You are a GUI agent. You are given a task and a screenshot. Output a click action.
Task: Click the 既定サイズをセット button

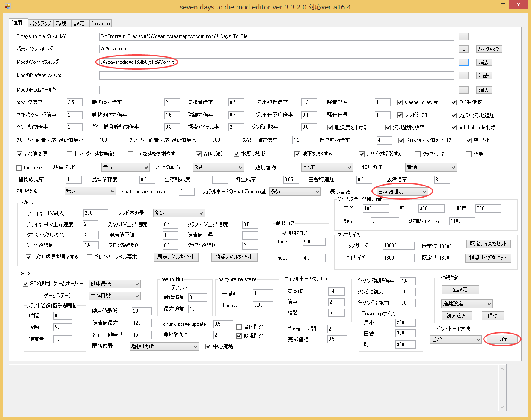point(488,244)
